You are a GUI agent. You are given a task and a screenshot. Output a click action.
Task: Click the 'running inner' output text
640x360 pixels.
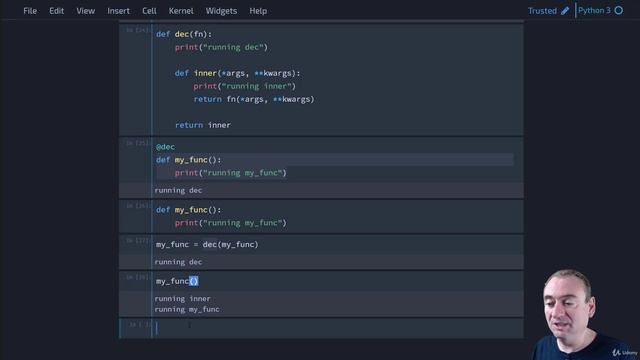(182, 299)
